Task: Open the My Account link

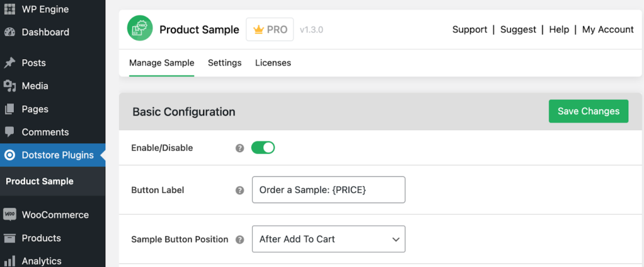Action: [607, 30]
